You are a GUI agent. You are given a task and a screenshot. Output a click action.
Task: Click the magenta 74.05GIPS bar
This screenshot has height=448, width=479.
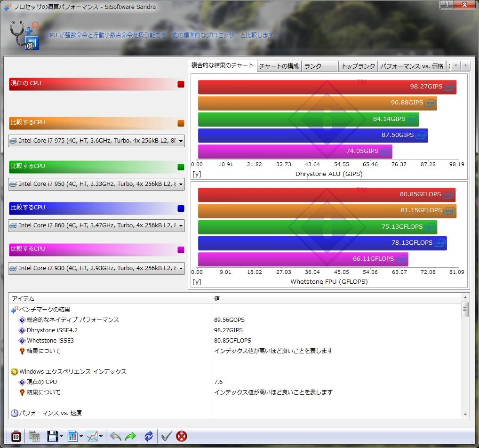[295, 152]
